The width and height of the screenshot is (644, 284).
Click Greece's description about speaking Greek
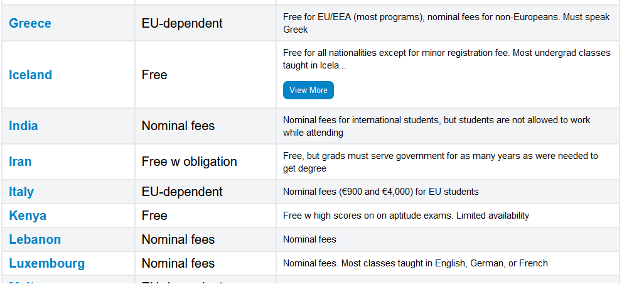click(x=446, y=23)
